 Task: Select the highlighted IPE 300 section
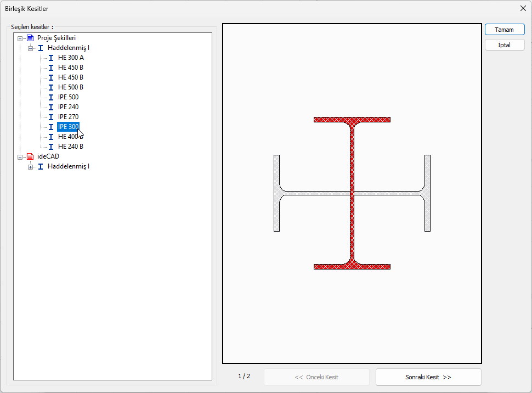coord(68,127)
